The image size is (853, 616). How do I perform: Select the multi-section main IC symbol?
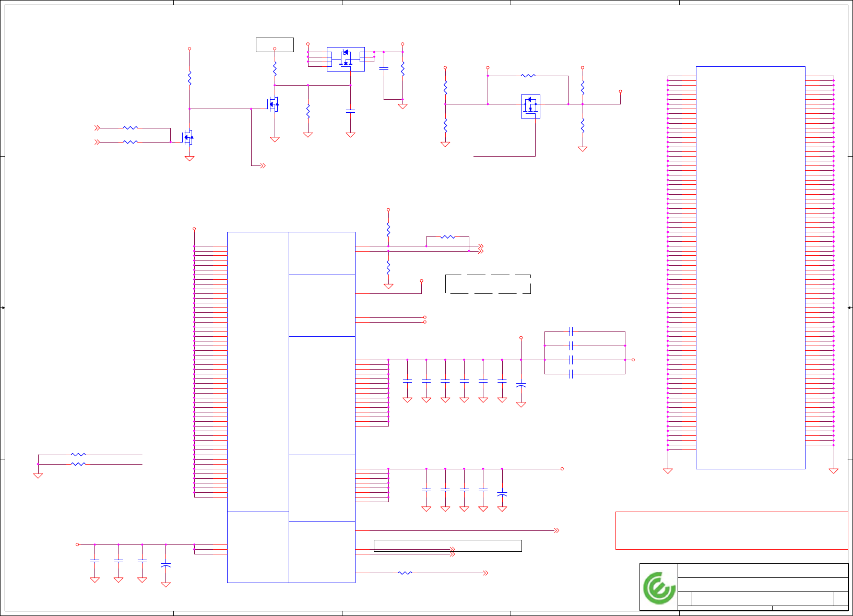click(x=291, y=407)
